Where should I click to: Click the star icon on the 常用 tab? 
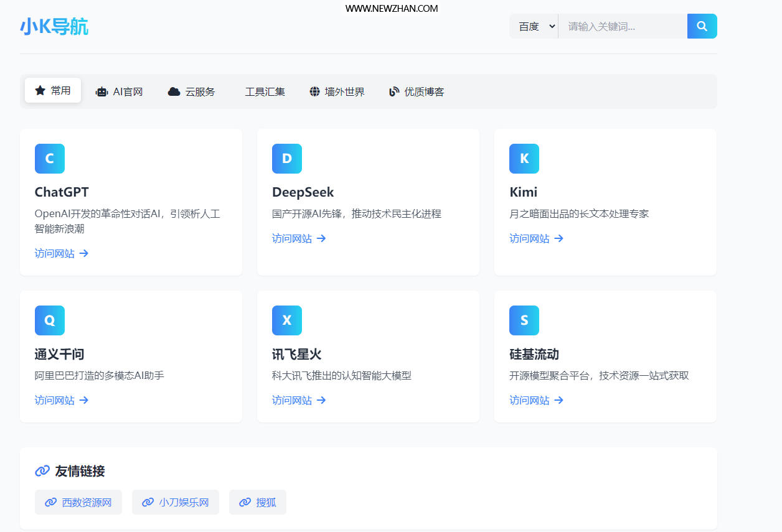[x=39, y=90]
